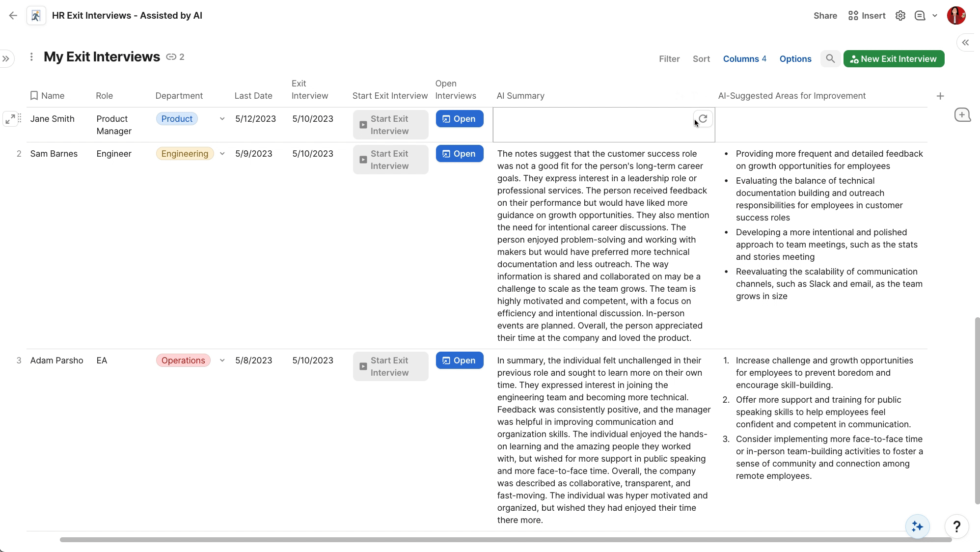
Task: Click the search magnifier icon
Action: [830, 59]
